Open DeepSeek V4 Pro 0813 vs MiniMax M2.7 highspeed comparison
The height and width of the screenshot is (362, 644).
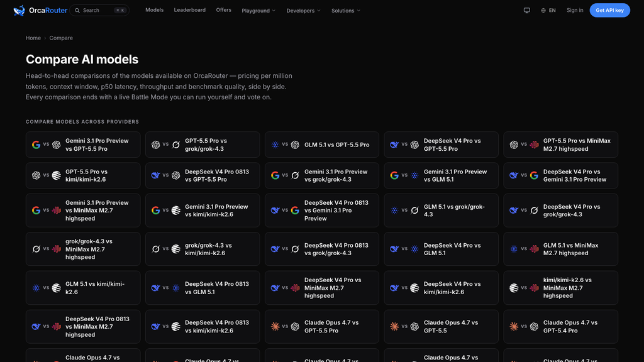click(x=83, y=326)
